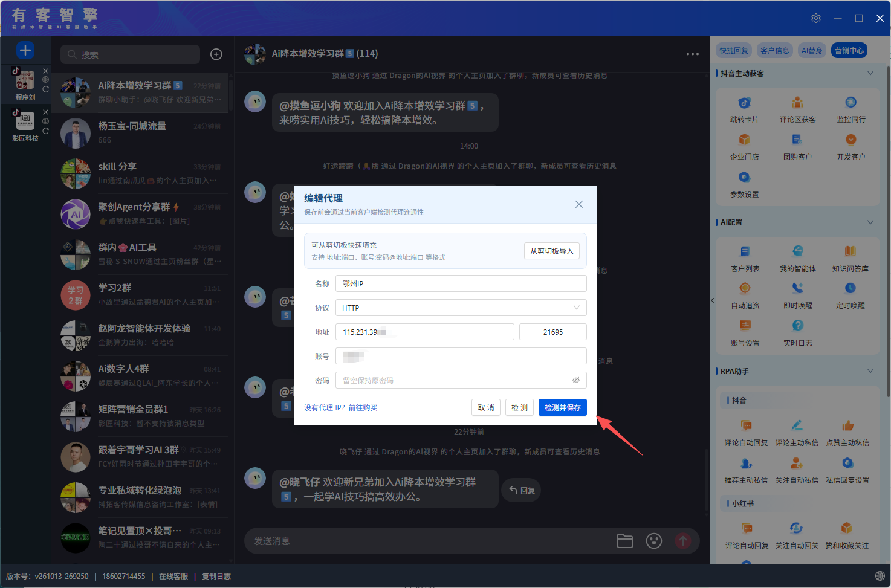Click the 取消 button in dialog
The width and height of the screenshot is (891, 588).
[x=486, y=407]
